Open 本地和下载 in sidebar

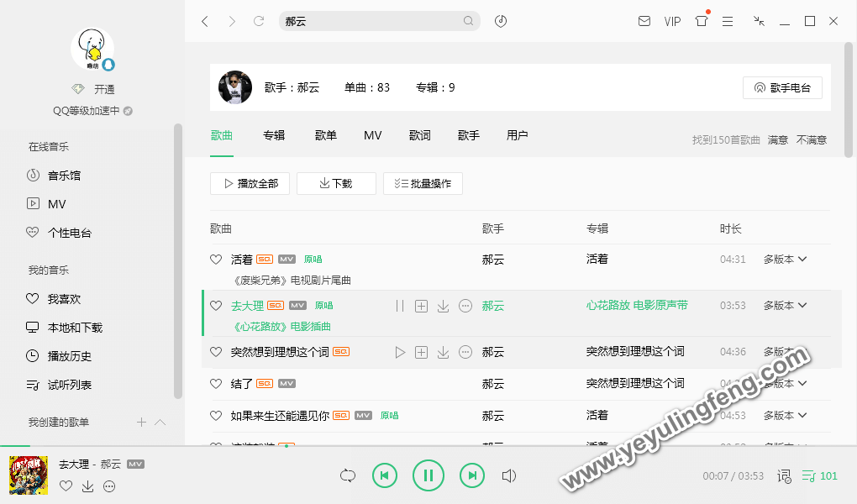click(x=75, y=328)
